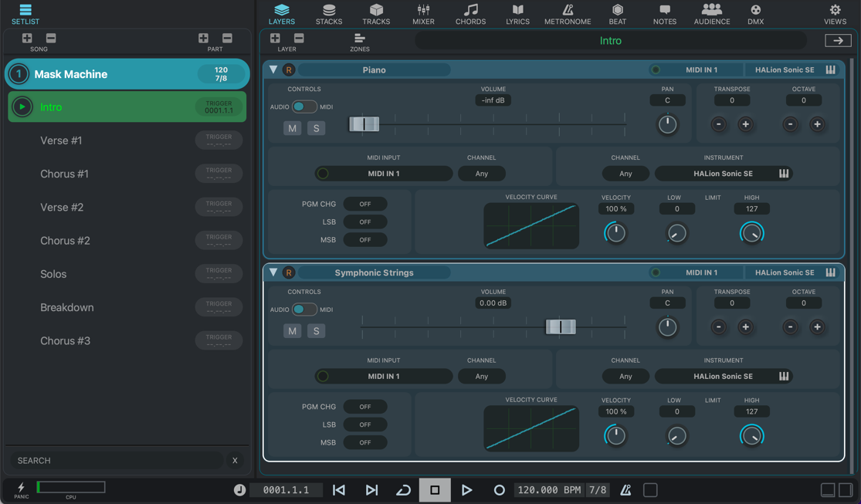Toggle the metronome icon in transport bar
Viewport: 861px width, 504px height.
[625, 490]
